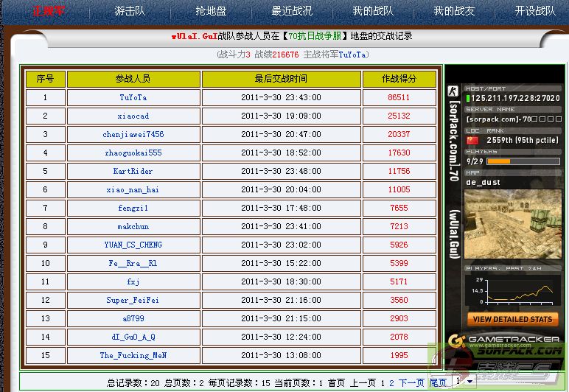Switch to the 抢地盘 tab

point(211,11)
